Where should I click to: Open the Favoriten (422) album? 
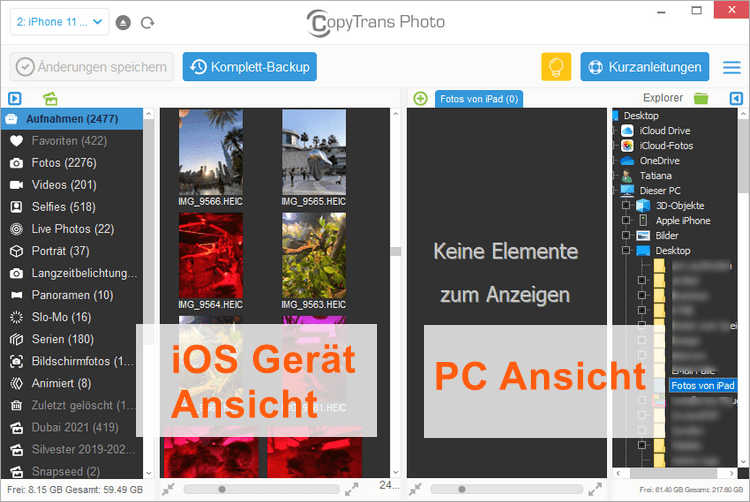(72, 141)
